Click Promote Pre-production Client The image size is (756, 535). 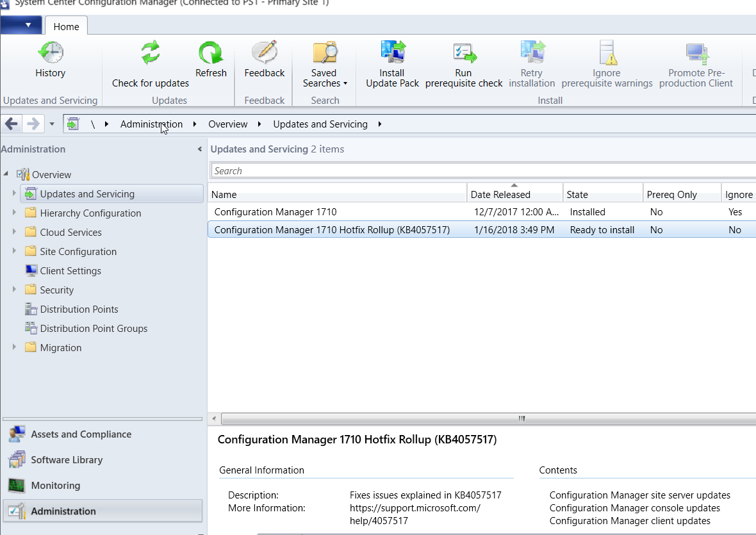click(696, 64)
